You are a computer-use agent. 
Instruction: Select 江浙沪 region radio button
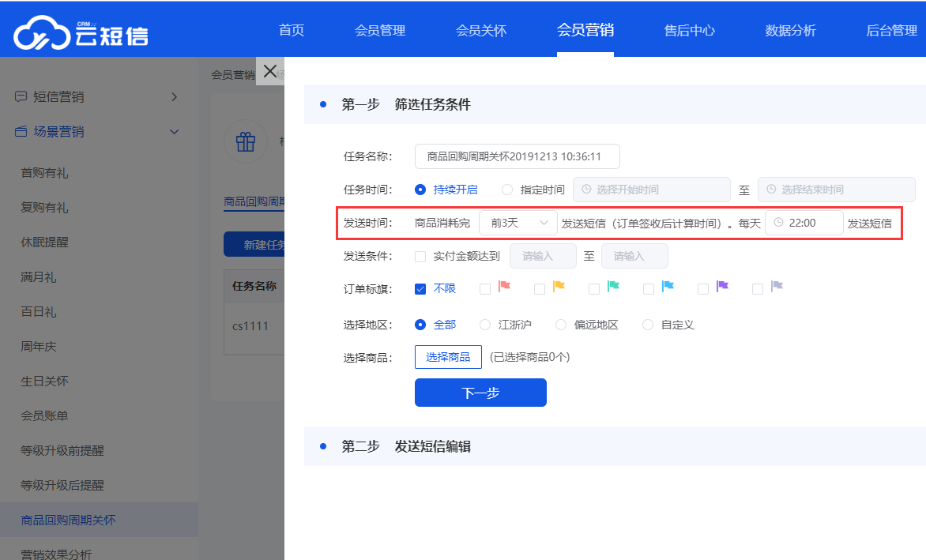pos(485,325)
